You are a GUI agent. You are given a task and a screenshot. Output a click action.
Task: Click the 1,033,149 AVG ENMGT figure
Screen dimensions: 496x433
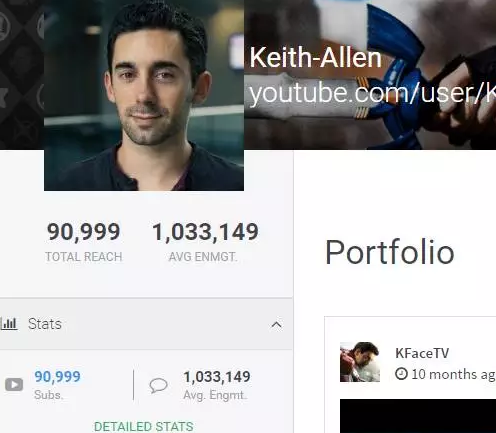pyautogui.click(x=205, y=232)
